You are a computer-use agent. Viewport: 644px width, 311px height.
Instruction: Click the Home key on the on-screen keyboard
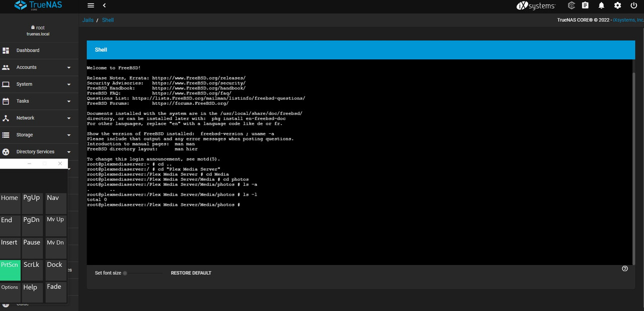pyautogui.click(x=10, y=203)
